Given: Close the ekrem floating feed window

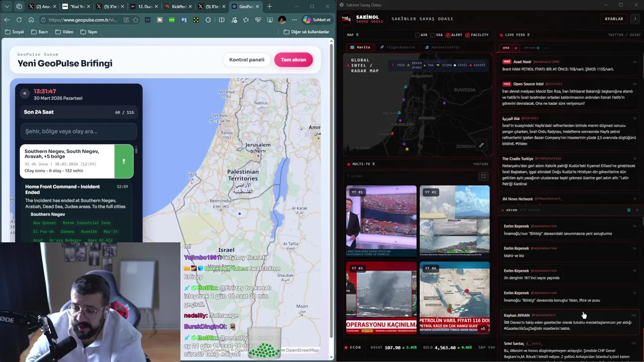Looking at the screenshot, I should [636, 210].
